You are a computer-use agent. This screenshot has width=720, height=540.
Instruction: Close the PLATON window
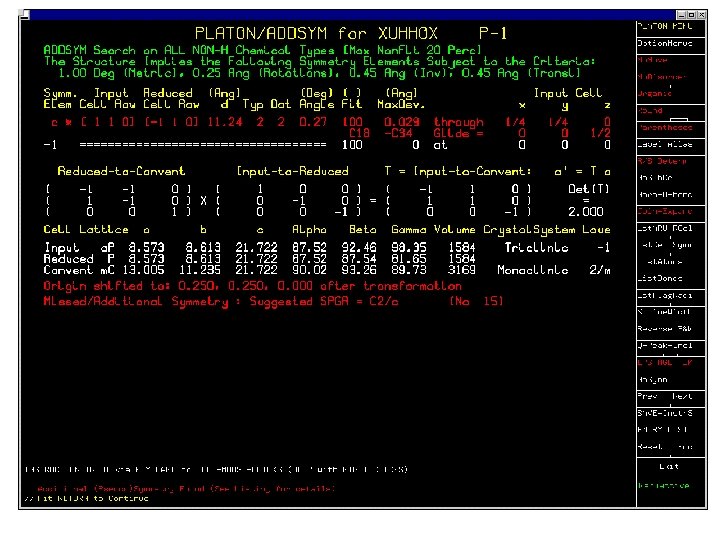tap(702, 15)
